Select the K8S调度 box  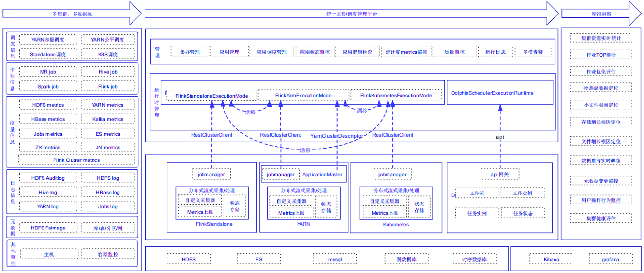(x=108, y=54)
